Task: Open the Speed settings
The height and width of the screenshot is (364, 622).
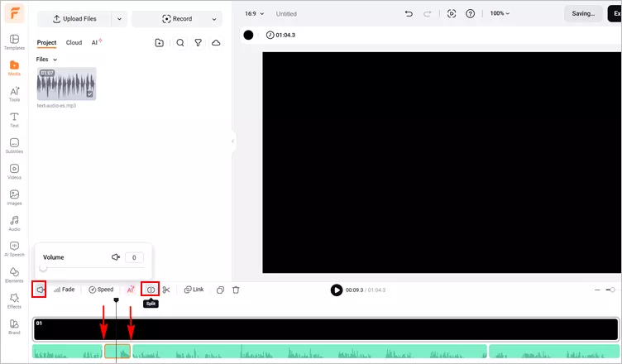Action: click(101, 290)
